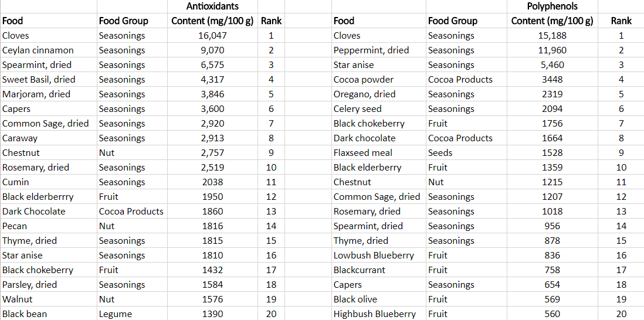Viewport: 644px width, 320px height.
Task: Select the Antioxidants header cell
Action: click(x=213, y=6)
